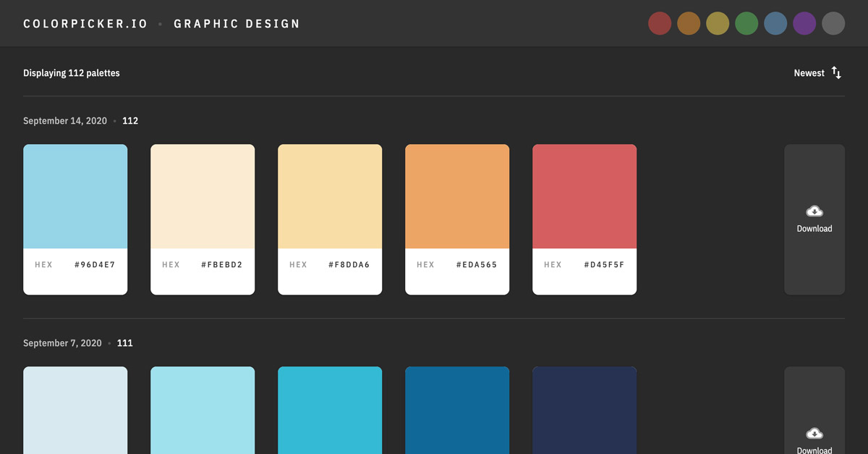Toggle the cloud icon on the lower Download card
Image resolution: width=868 pixels, height=454 pixels.
[814, 433]
